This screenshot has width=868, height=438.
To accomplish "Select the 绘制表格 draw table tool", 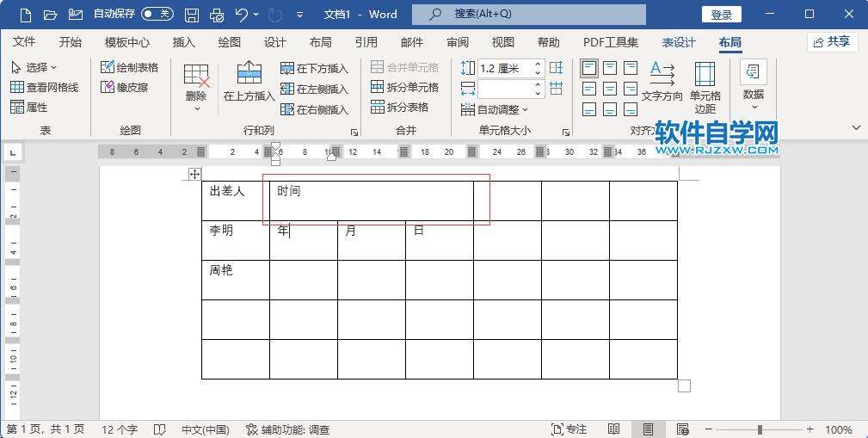I will (x=130, y=67).
